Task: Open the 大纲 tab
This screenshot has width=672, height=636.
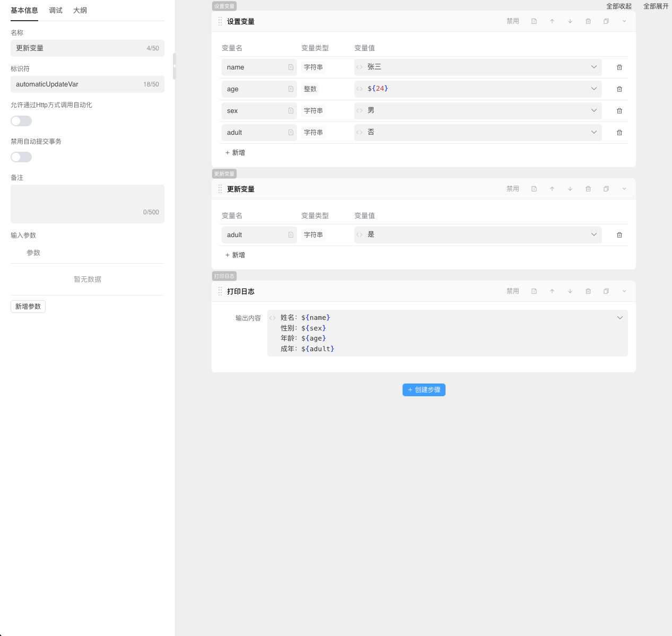Action: [x=80, y=11]
